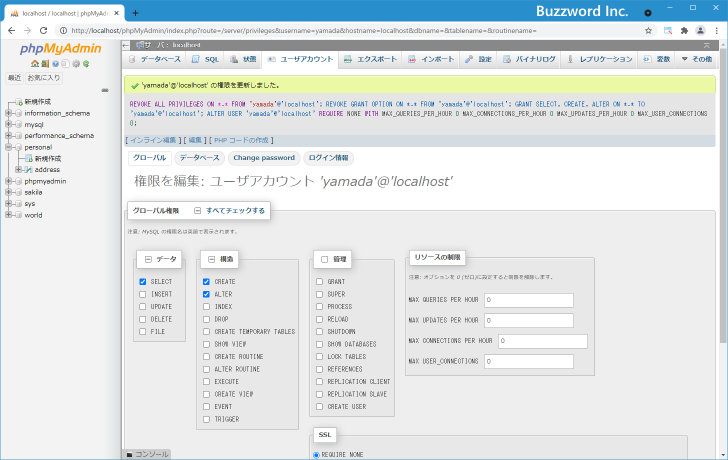Open navigation panel settings gear icon
Screen dimensions: 728x460
[74, 64]
